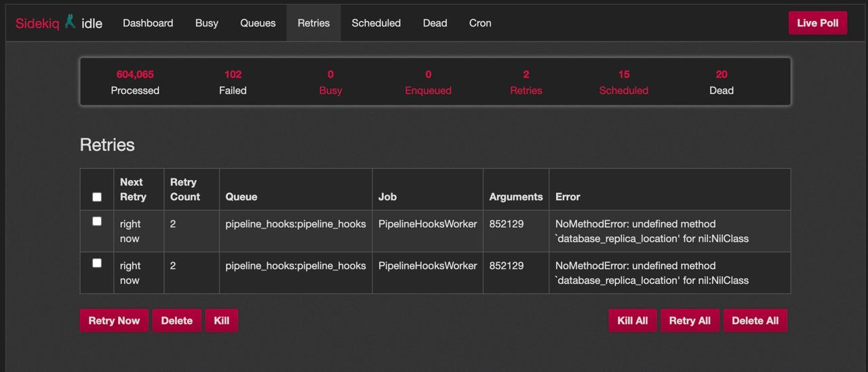
Task: Click the Failed count 102
Action: [233, 75]
